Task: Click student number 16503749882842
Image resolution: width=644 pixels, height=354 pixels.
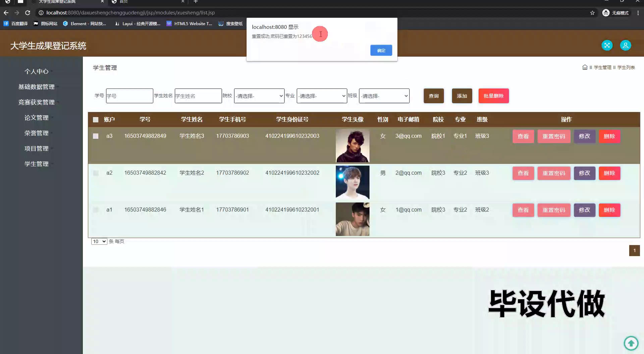Action: coord(145,173)
